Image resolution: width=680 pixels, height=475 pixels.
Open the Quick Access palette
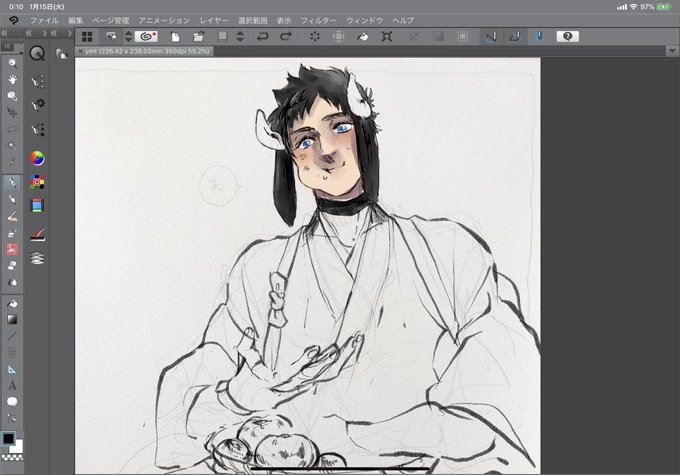pos(37,53)
